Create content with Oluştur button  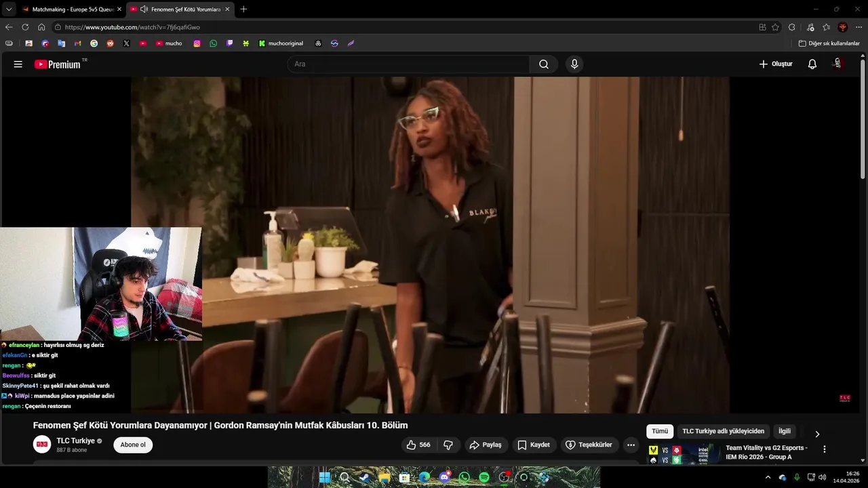tap(776, 64)
